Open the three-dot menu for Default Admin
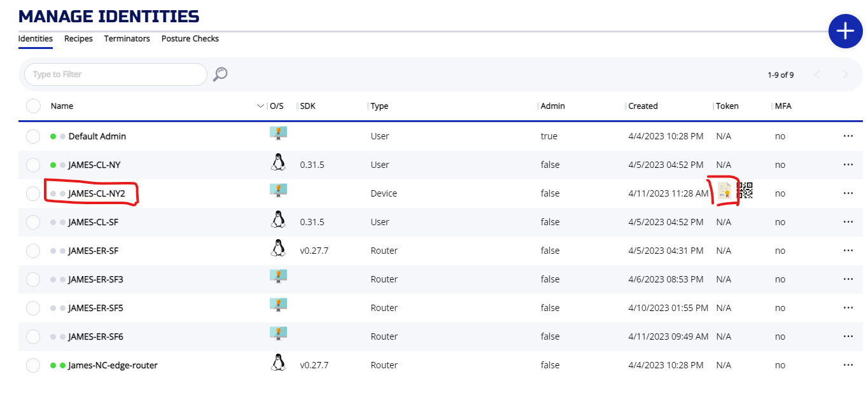 point(848,136)
